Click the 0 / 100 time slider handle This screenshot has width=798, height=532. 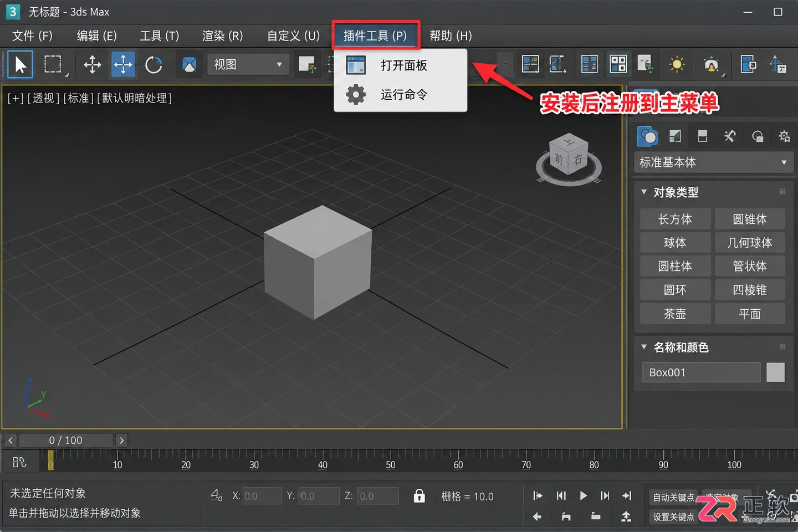tap(66, 441)
